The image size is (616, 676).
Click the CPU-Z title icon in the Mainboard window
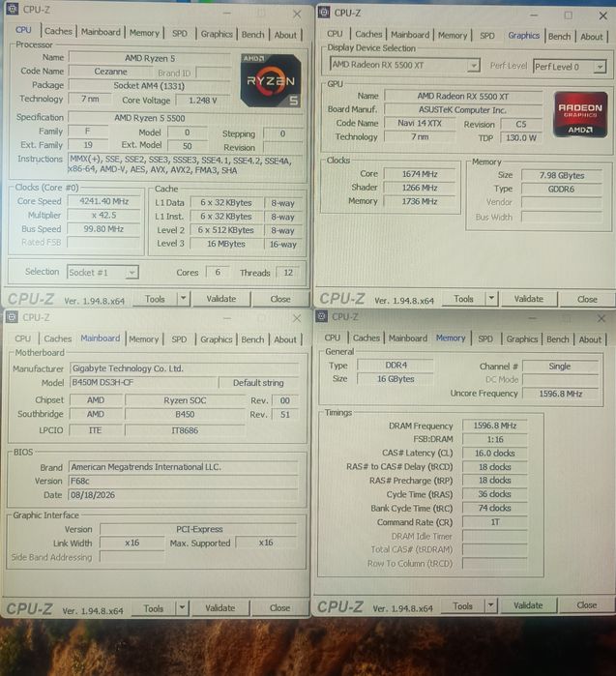(x=12, y=317)
